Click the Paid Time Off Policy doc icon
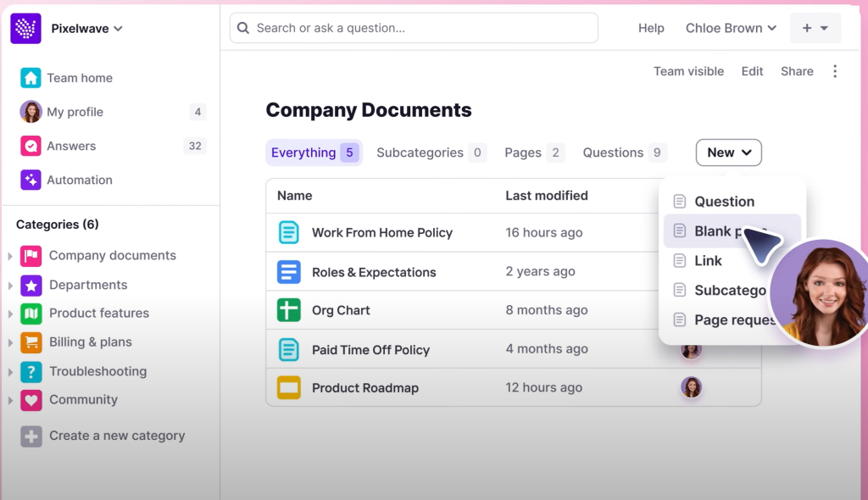Image resolution: width=868 pixels, height=500 pixels. point(288,349)
